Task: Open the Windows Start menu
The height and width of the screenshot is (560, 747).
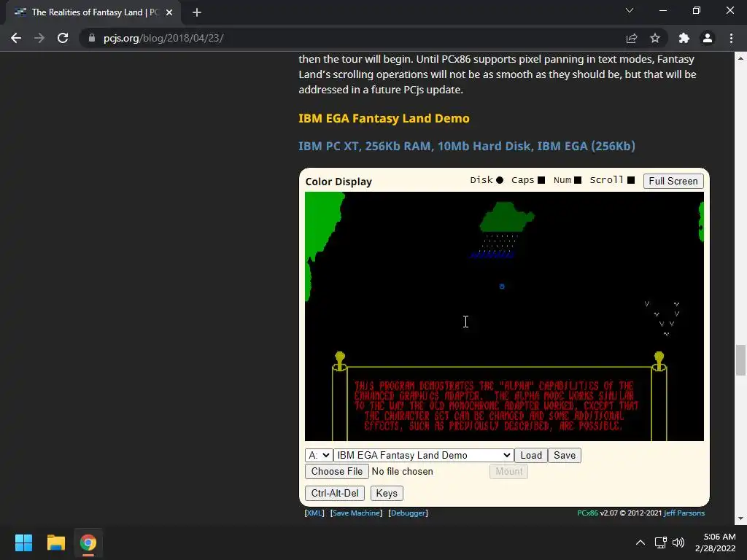Action: tap(23, 542)
